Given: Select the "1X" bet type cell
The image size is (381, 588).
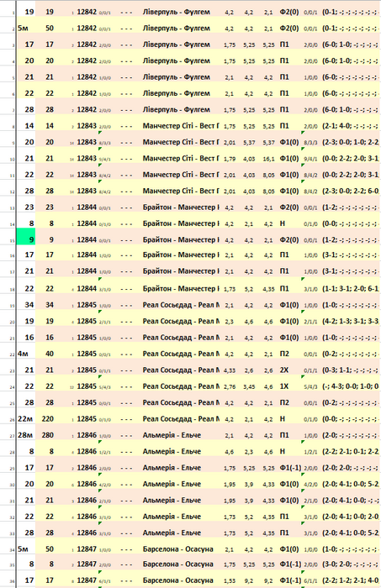Looking at the screenshot, I should 284,386.
